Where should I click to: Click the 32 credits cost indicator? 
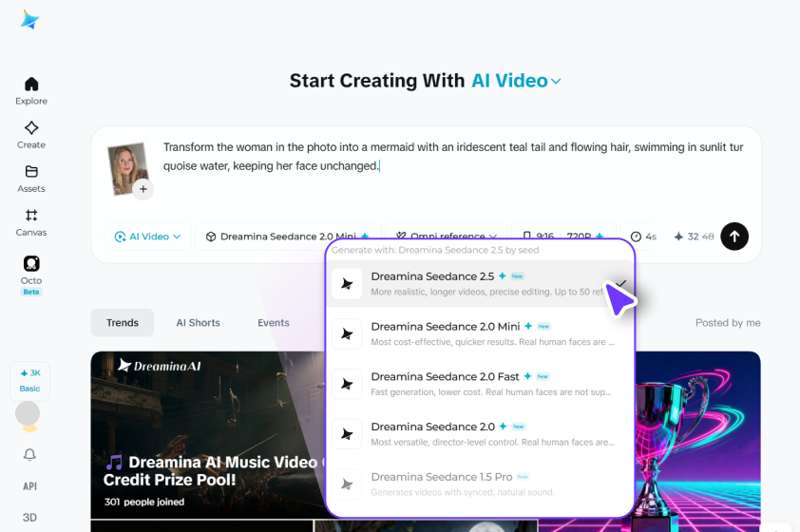(694, 237)
